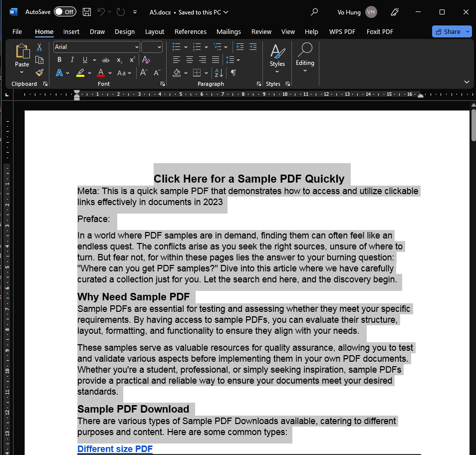Apply red font color
Image resolution: width=476 pixels, height=455 pixels.
[101, 73]
